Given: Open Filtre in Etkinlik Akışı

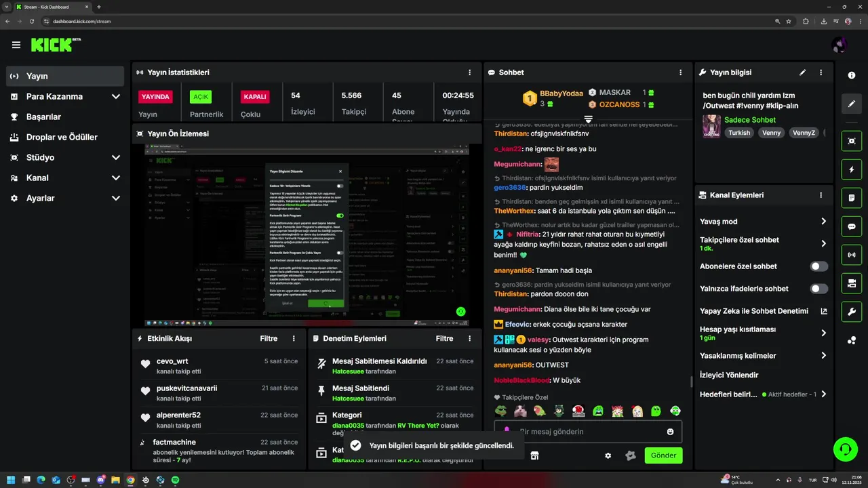Looking at the screenshot, I should tap(269, 338).
